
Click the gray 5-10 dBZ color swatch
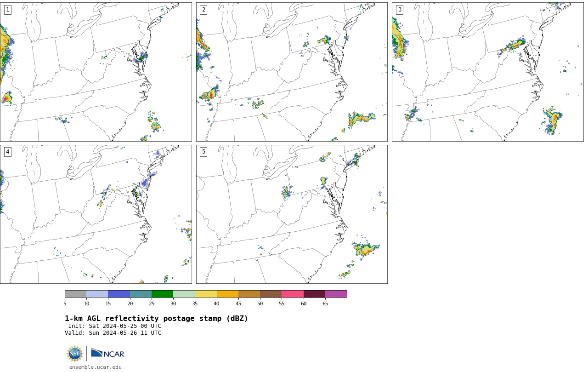tap(75, 294)
